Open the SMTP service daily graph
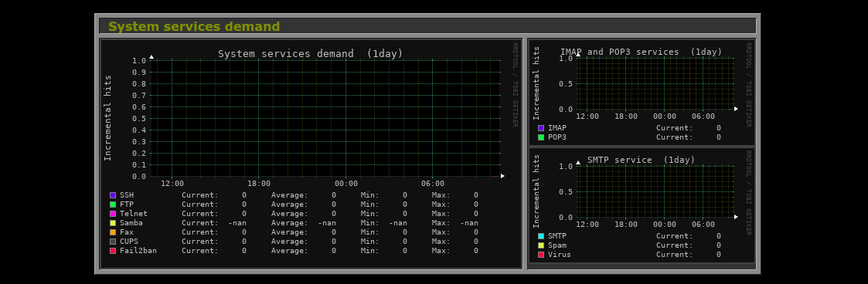Screen dimensions: 868x284 point(642,205)
